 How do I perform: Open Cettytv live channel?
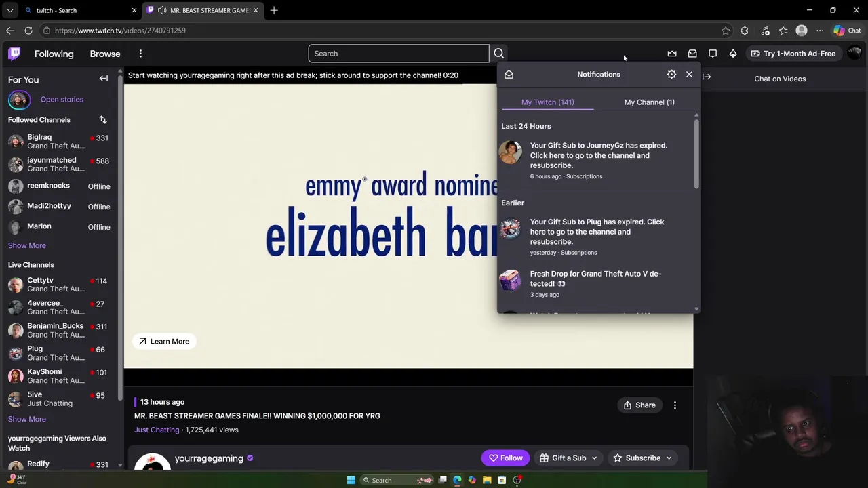point(60,285)
